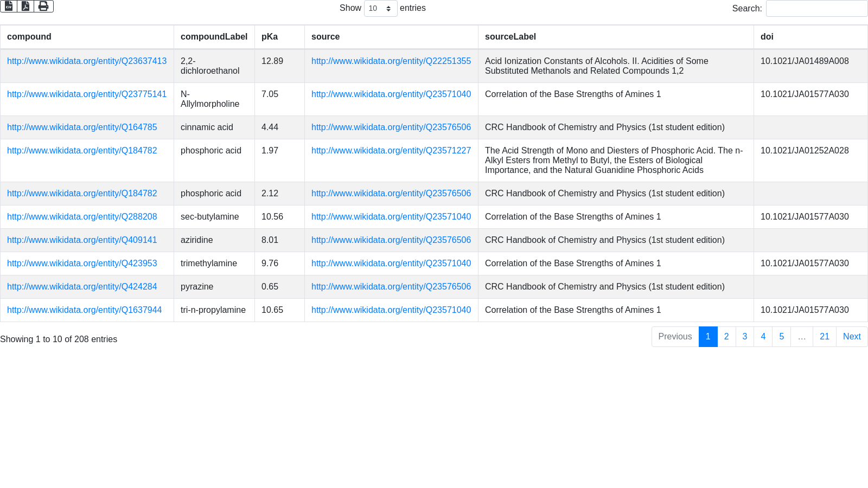Screen dimensions: 868x488
Task: Jump to page 5 in pagination
Action: click(x=781, y=336)
